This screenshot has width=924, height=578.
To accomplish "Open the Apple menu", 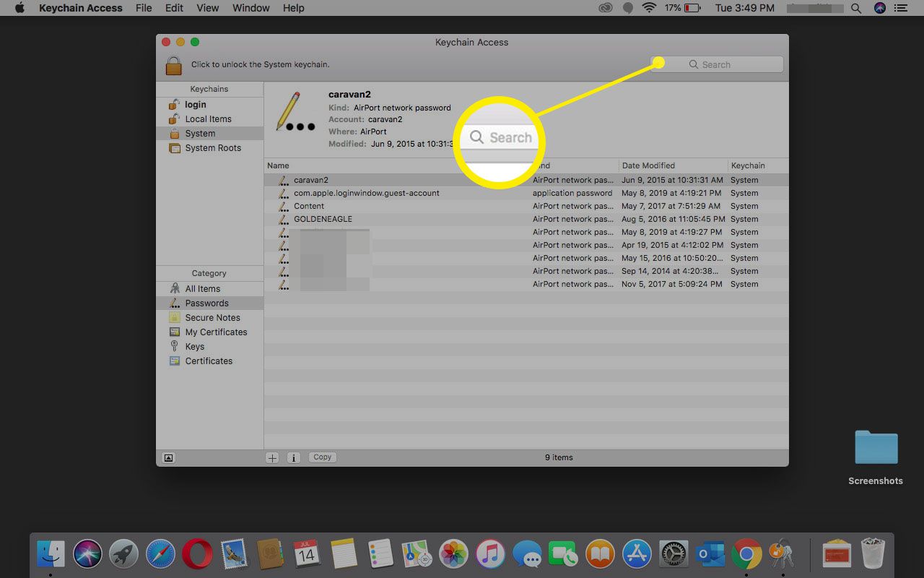I will click(19, 8).
